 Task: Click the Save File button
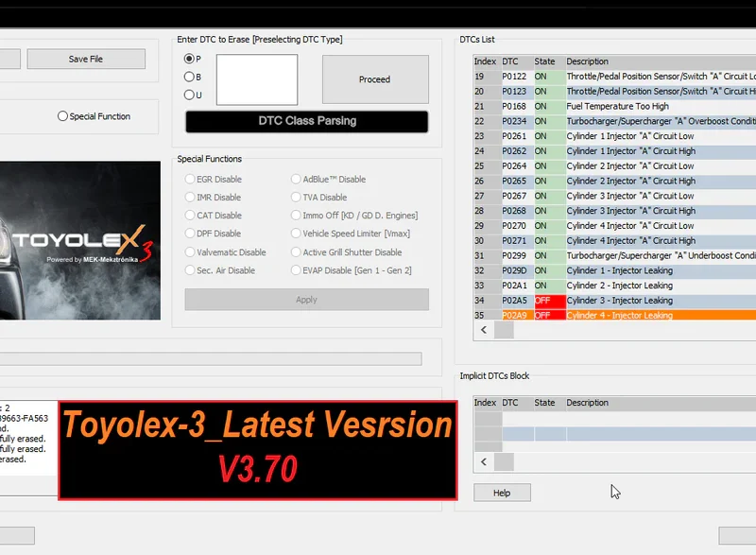pyautogui.click(x=85, y=59)
